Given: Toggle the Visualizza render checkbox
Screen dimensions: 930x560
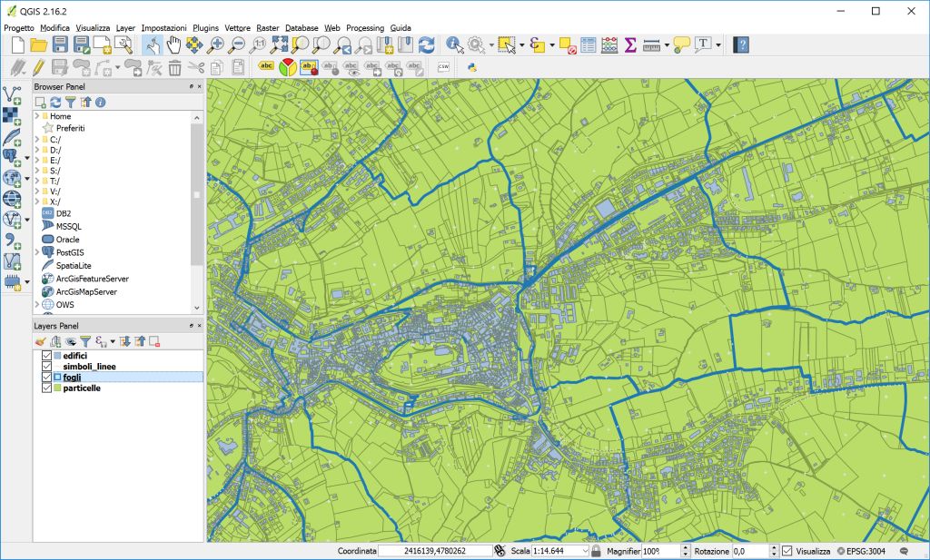Looking at the screenshot, I should (x=787, y=551).
